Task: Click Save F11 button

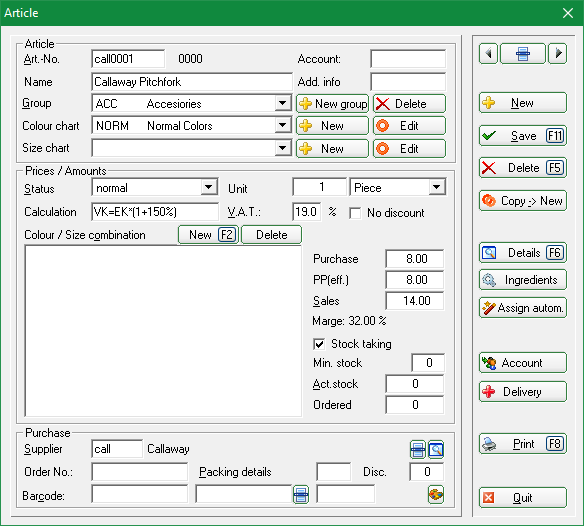Action: pos(523,136)
